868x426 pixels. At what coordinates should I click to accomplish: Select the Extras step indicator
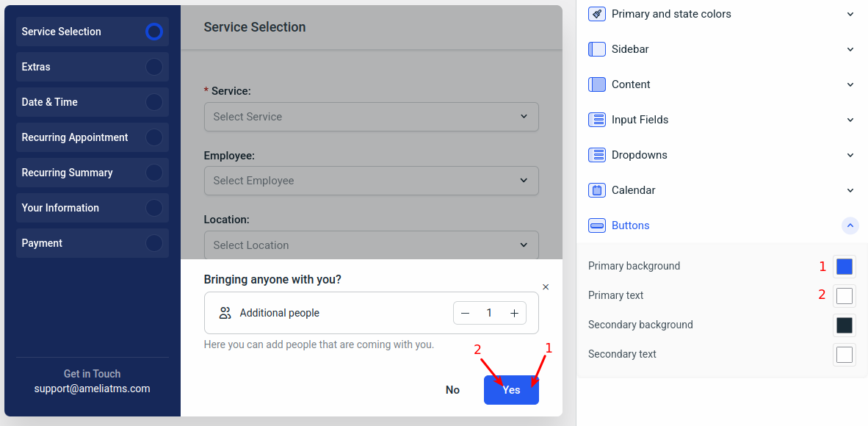pyautogui.click(x=153, y=66)
